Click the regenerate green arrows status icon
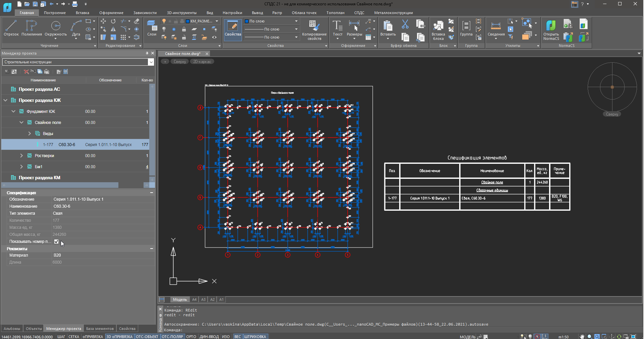 [x=619, y=337]
